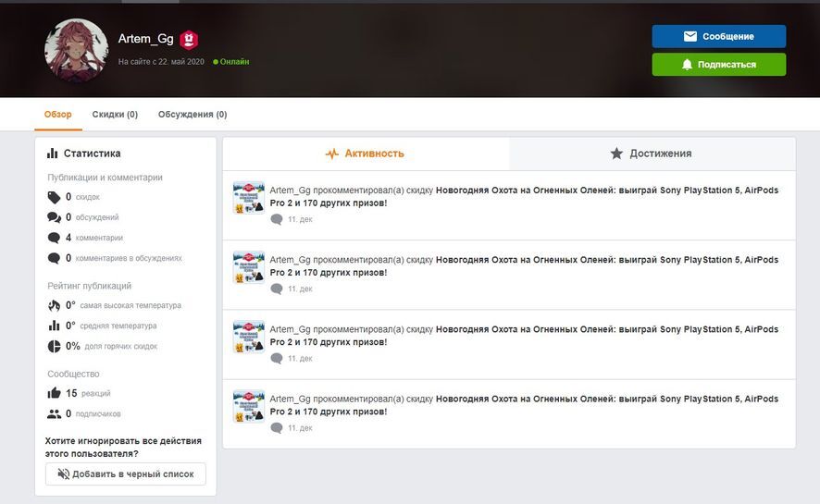Add user to blacklist with Добавить в черный список

[x=126, y=473]
